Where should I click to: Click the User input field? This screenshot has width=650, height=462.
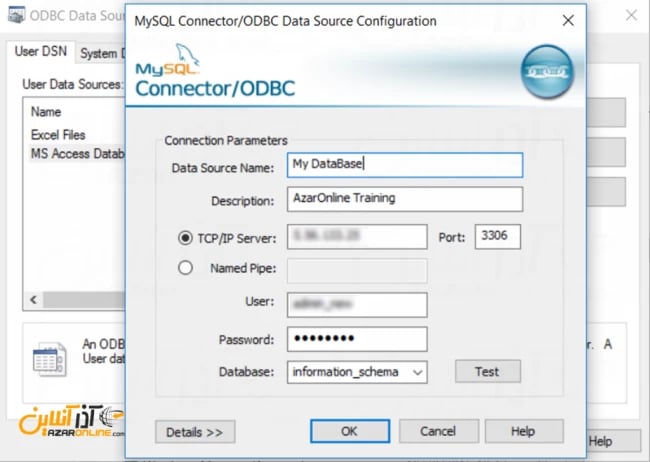[357, 305]
